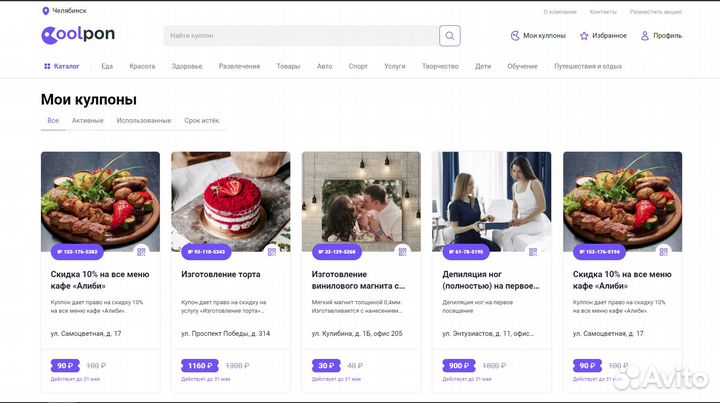Click the 1160 ₽ price tag

[200, 366]
